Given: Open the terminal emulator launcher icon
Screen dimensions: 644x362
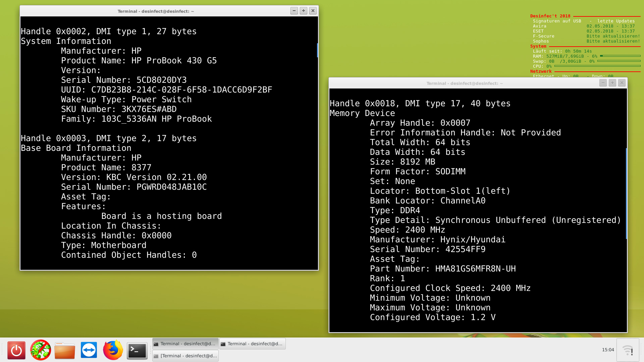Looking at the screenshot, I should [137, 350].
